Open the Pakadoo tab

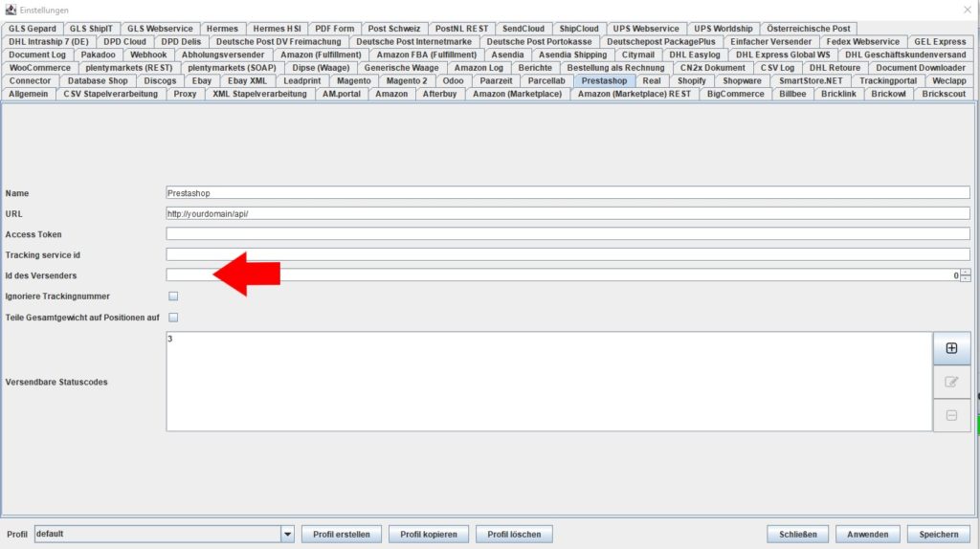[99, 55]
